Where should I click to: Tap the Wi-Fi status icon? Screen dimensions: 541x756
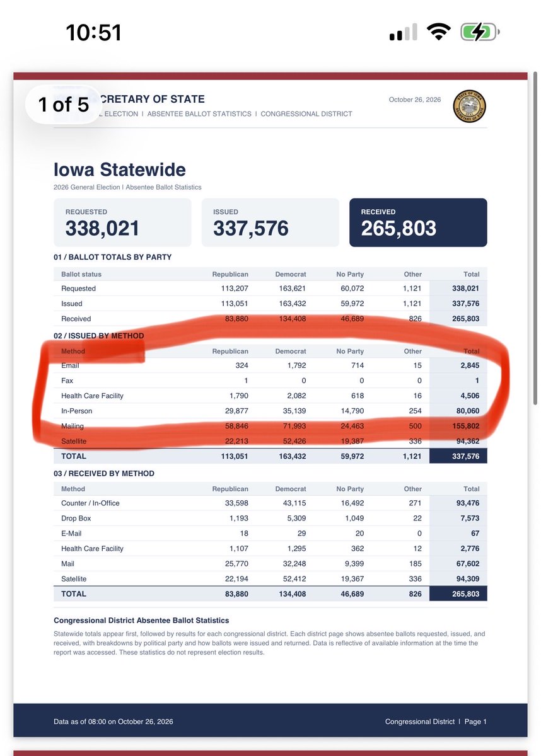click(438, 32)
